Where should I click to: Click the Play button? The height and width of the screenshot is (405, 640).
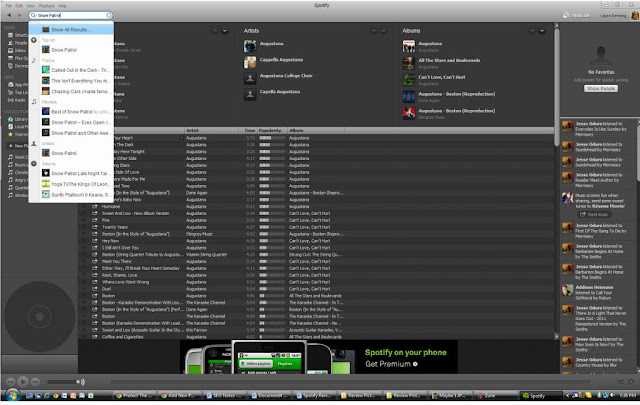(23, 382)
